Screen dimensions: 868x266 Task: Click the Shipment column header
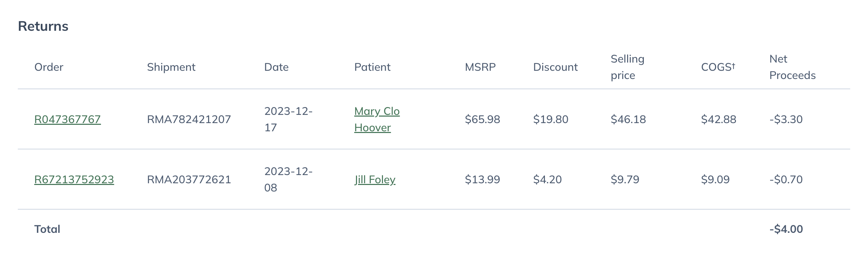point(171,67)
